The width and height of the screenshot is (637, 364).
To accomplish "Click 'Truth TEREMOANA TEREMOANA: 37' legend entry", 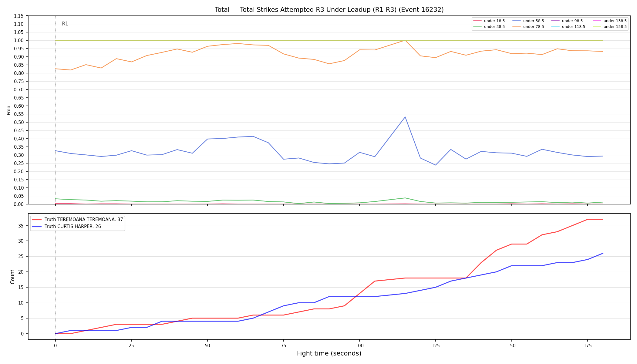I will 84,220.
